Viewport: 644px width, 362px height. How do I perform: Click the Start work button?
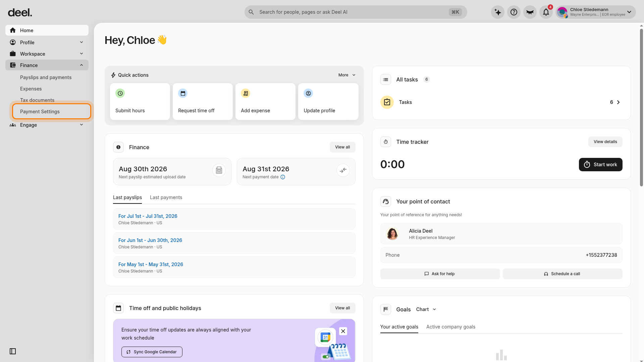(x=601, y=165)
